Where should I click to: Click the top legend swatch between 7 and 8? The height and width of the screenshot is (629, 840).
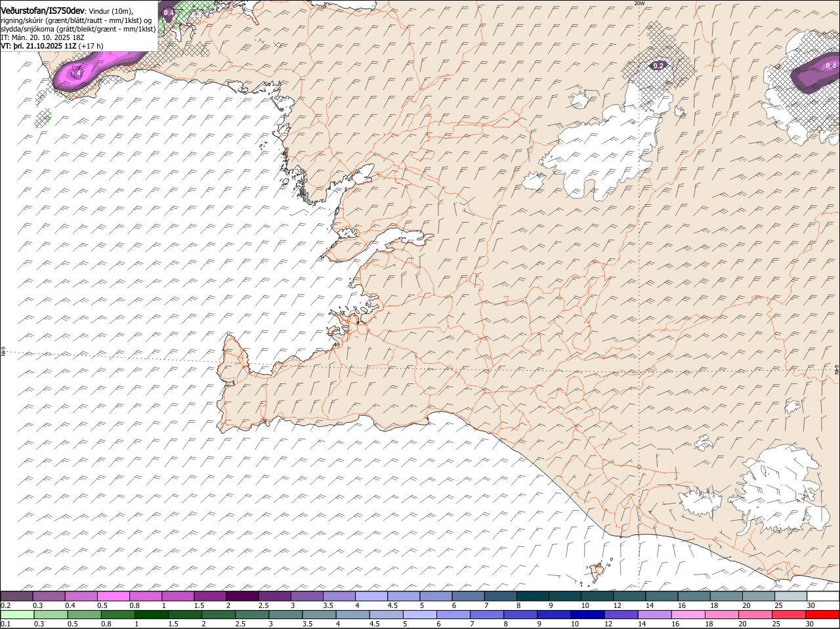[x=501, y=596]
